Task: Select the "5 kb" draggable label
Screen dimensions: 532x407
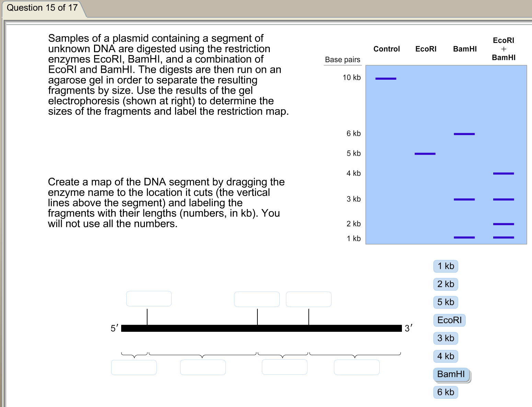Action: (x=445, y=302)
